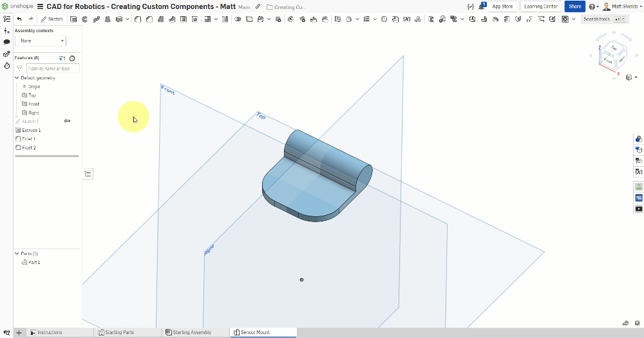Click the link icon next to Main
Image resolution: width=644 pixels, height=338 pixels.
tap(258, 6)
